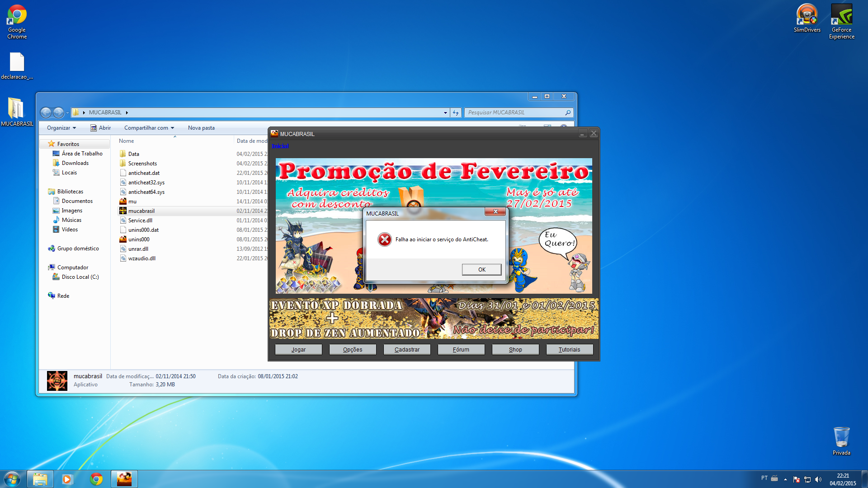This screenshot has width=868, height=488.
Task: Open the Opções button in launcher
Action: point(353,350)
